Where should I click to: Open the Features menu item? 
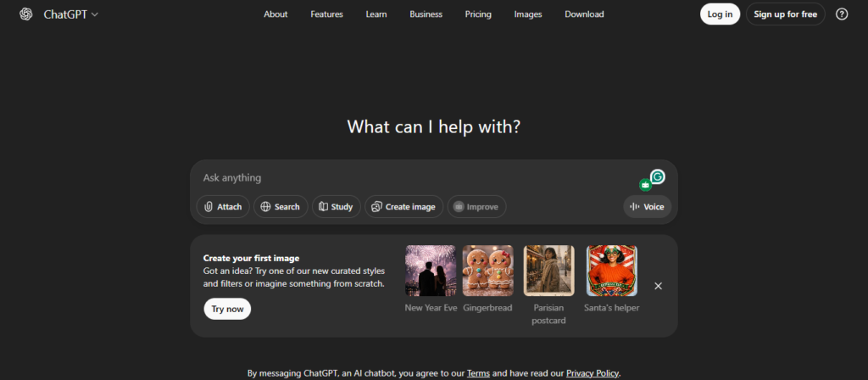(x=326, y=14)
